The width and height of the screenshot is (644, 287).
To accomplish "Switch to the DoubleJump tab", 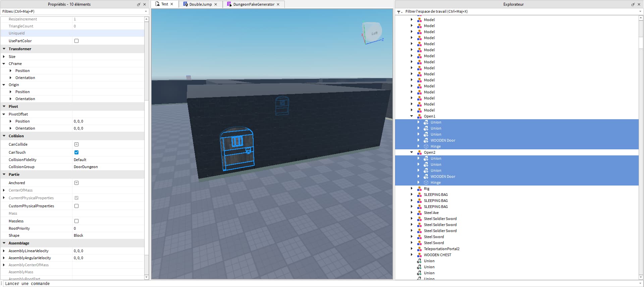I will click(x=201, y=4).
